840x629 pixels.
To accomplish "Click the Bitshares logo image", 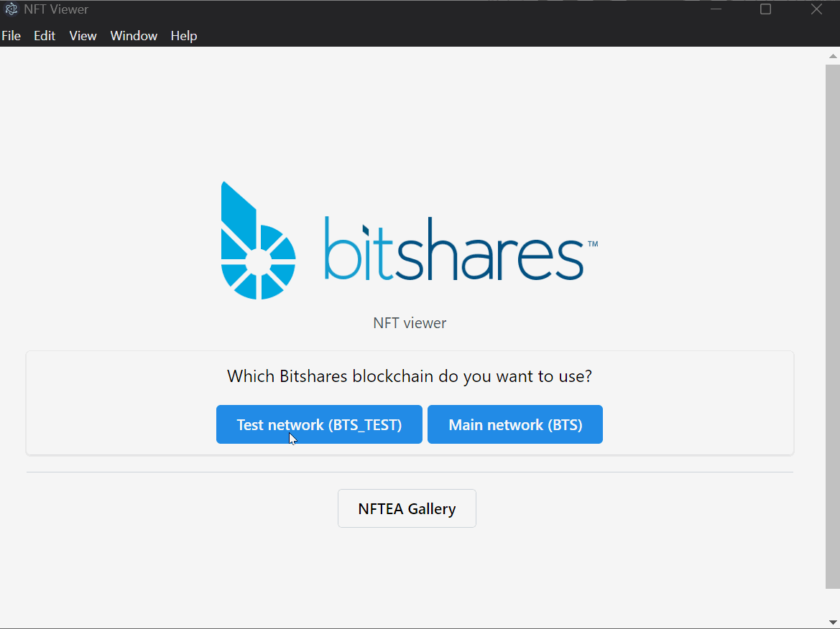I will [x=410, y=241].
